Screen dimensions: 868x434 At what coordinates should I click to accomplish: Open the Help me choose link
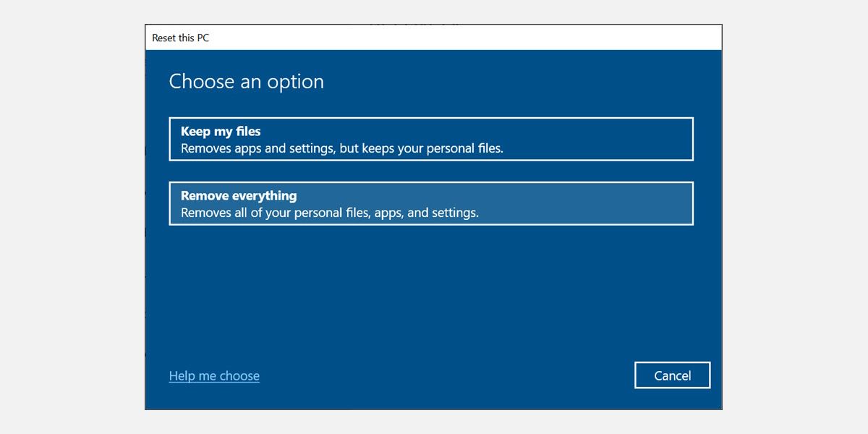coord(214,376)
